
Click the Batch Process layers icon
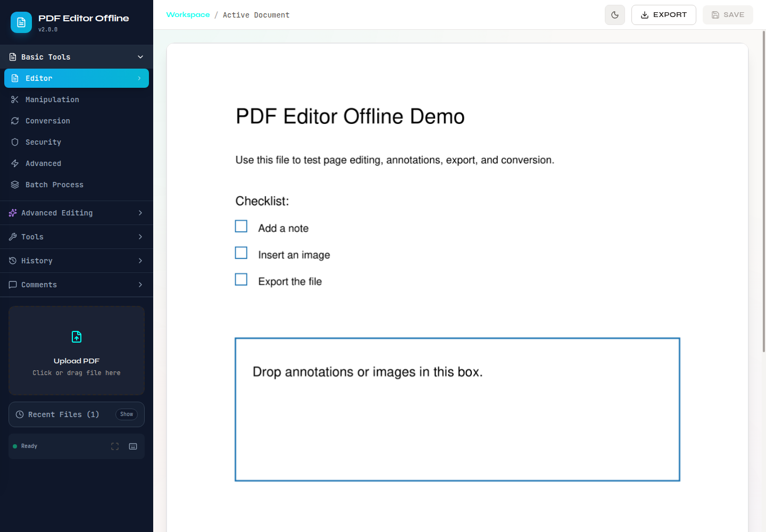15,185
